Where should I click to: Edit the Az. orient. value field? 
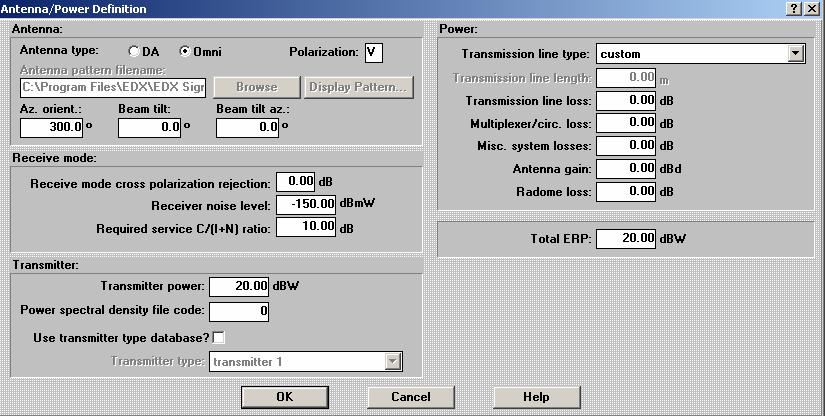pyautogui.click(x=52, y=128)
